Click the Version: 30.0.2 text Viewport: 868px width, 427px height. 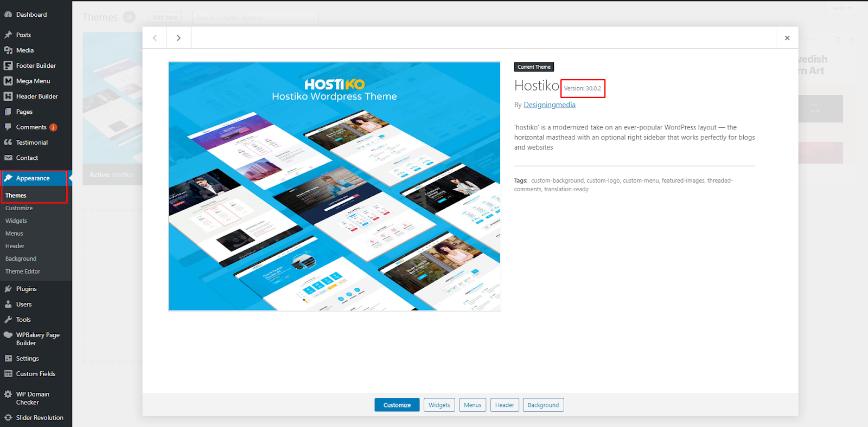tap(583, 88)
